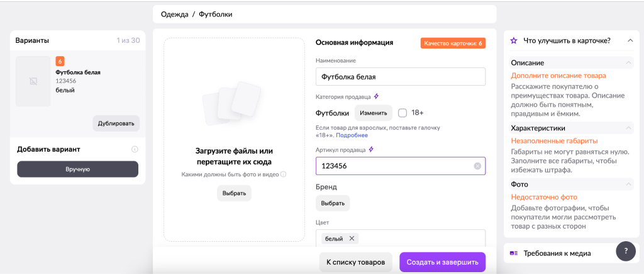This screenshot has height=274, width=644.
Task: Clear the Артикул продавца field with the X icon
Action: point(477,166)
